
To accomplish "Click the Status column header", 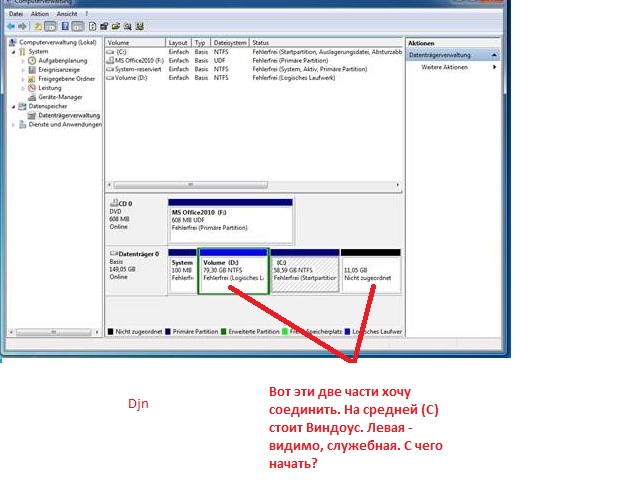I will click(x=261, y=43).
